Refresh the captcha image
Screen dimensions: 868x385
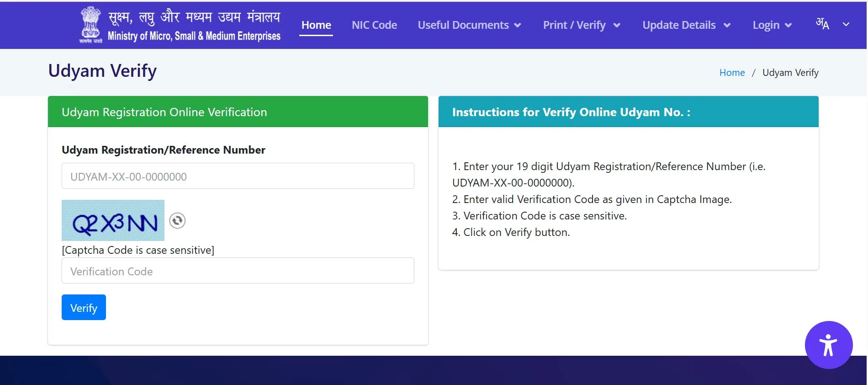point(177,221)
